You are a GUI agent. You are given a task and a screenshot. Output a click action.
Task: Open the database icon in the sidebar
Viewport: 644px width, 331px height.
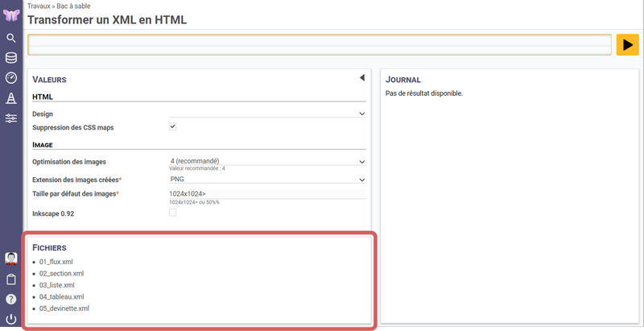point(11,58)
